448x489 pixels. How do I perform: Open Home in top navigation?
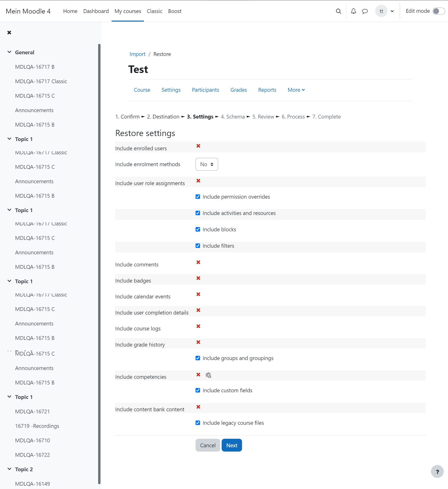tap(70, 11)
